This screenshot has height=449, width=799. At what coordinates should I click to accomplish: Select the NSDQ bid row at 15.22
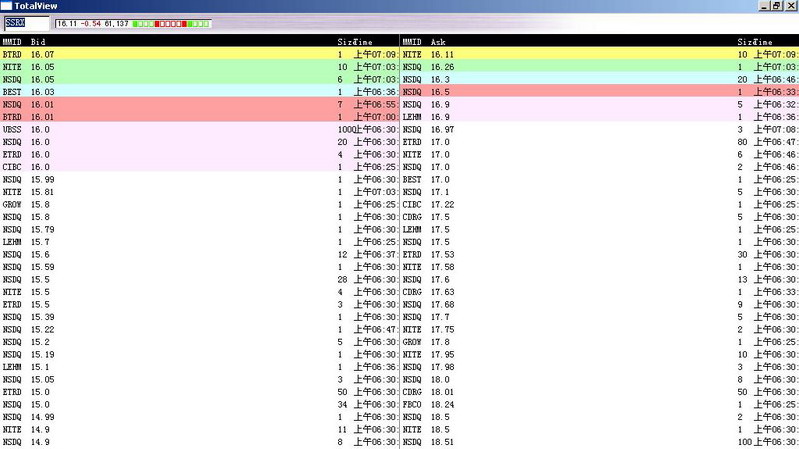[200, 329]
